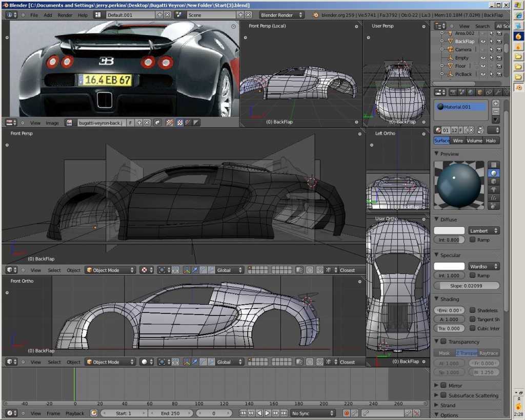Screen dimensions: 525x420
Task: Click the Select menu in Front Ortho header
Action: pyautogui.click(x=54, y=362)
